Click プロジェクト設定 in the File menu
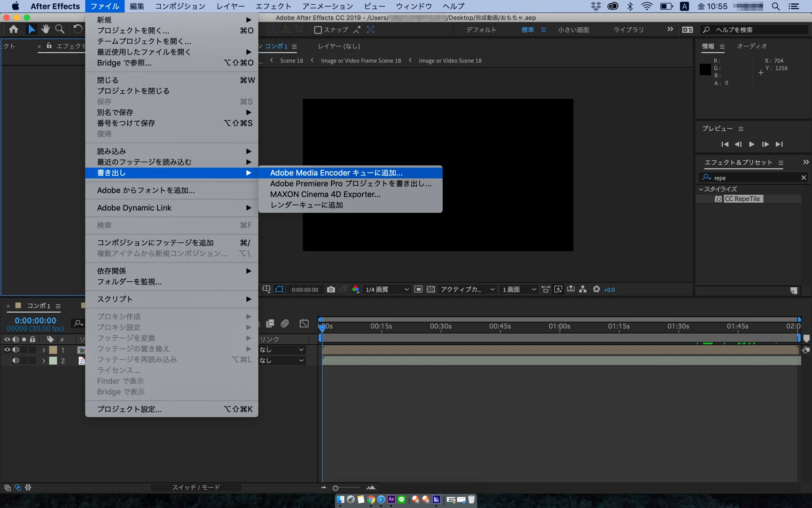 [x=172, y=409]
